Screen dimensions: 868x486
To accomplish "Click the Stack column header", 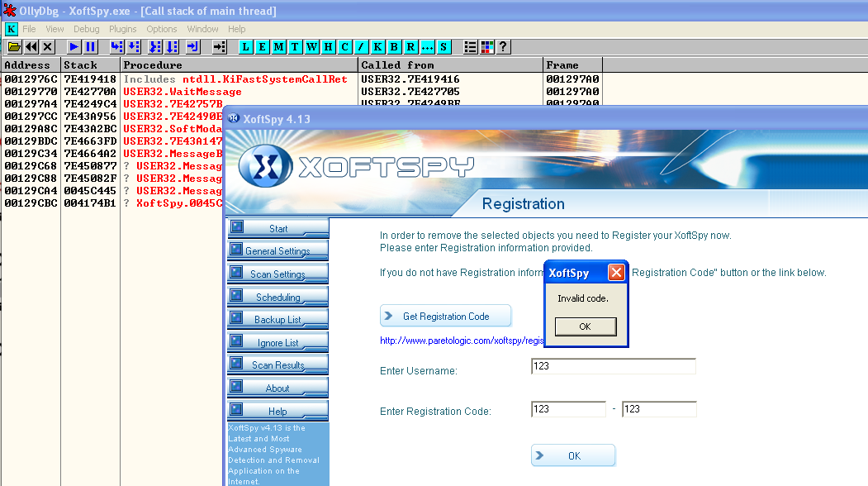I will (x=90, y=64).
